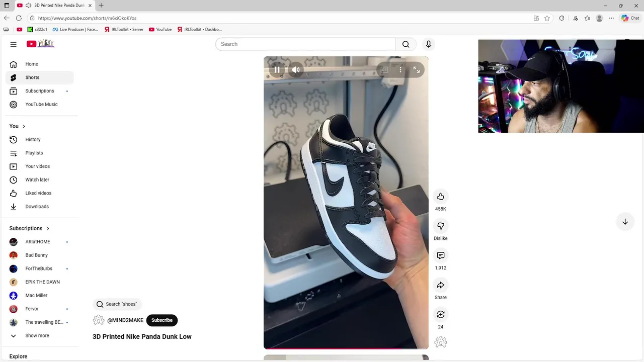Mute the Short's volume
This screenshot has height=362, width=644.
click(296, 70)
